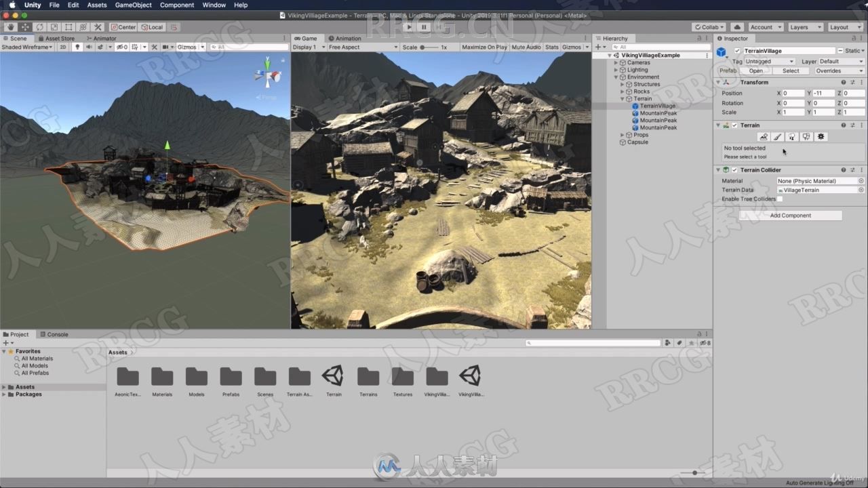
Task: Click the Play button
Action: [408, 27]
